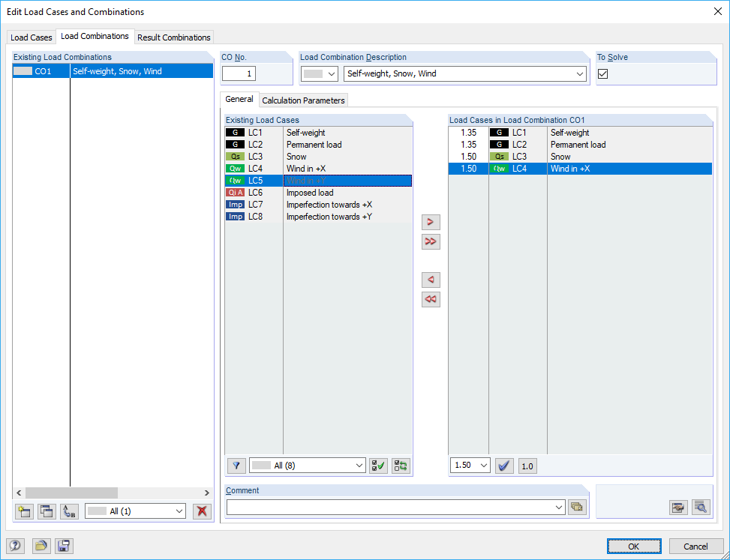Remove all load cases with double left arrow
Viewport: 730px width, 560px height.
(x=431, y=299)
